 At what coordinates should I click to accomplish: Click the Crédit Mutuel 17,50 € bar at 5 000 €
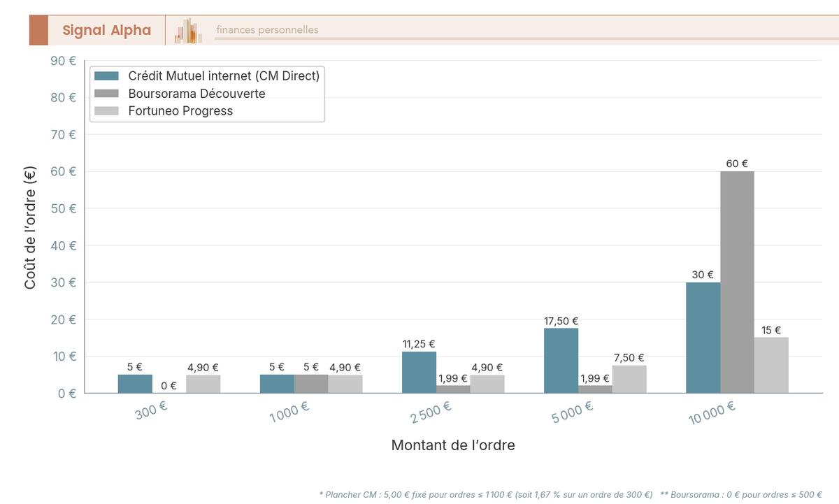(x=561, y=361)
